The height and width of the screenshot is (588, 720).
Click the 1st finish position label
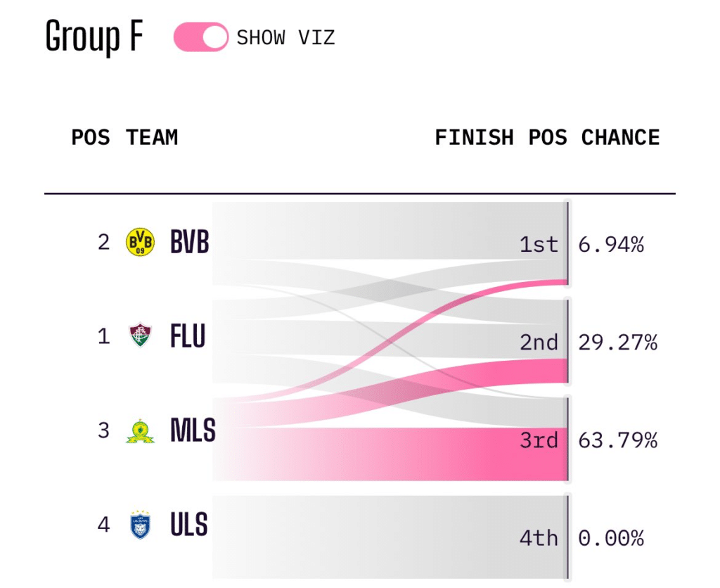click(539, 244)
